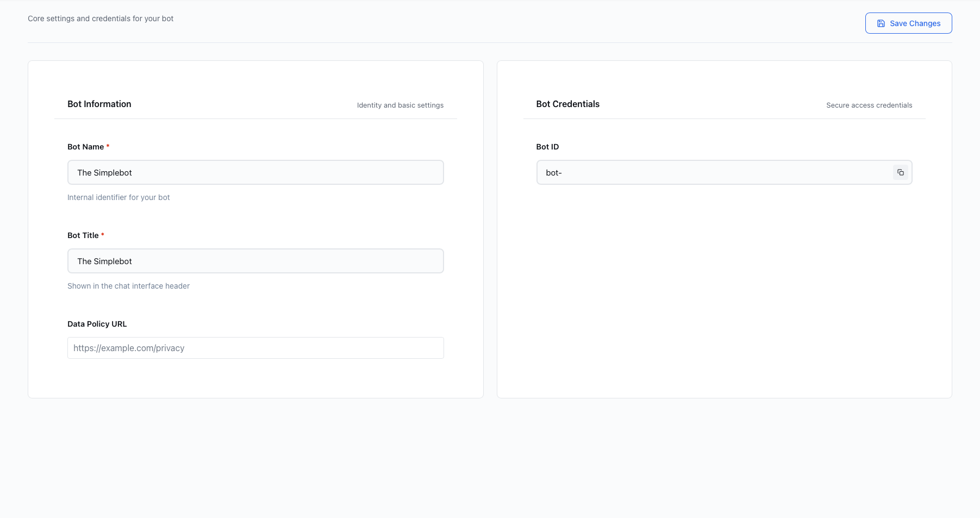Click the red asterisk beside Bot Name
This screenshot has width=980, height=518.
click(x=108, y=146)
